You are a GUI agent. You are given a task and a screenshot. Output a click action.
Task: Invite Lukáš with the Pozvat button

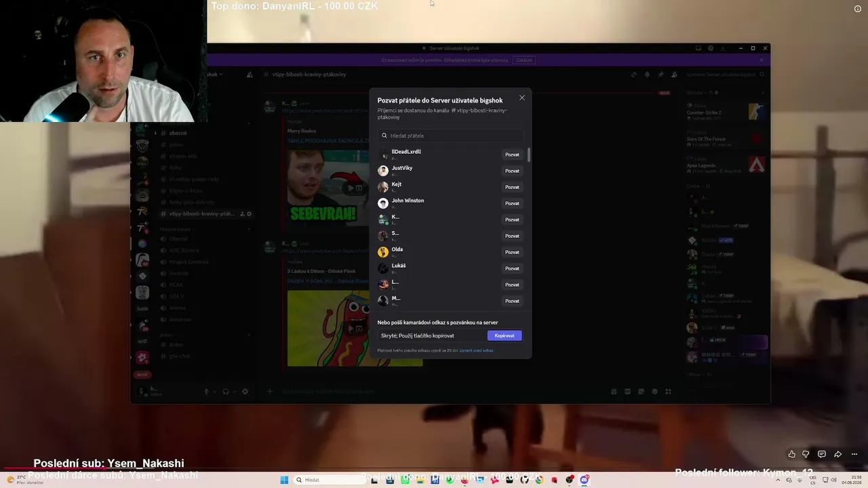[x=512, y=268]
